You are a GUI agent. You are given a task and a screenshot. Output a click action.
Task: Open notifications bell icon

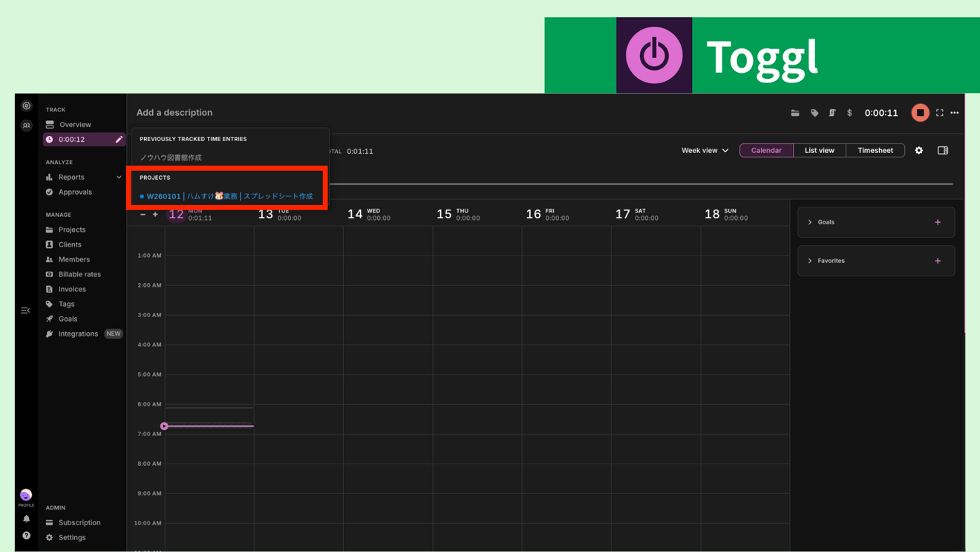pyautogui.click(x=27, y=519)
